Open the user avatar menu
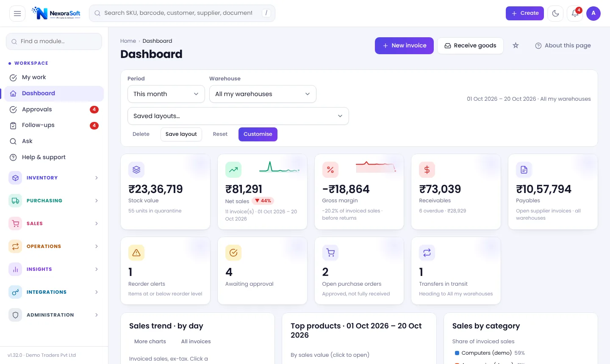610x364 pixels. click(x=593, y=14)
